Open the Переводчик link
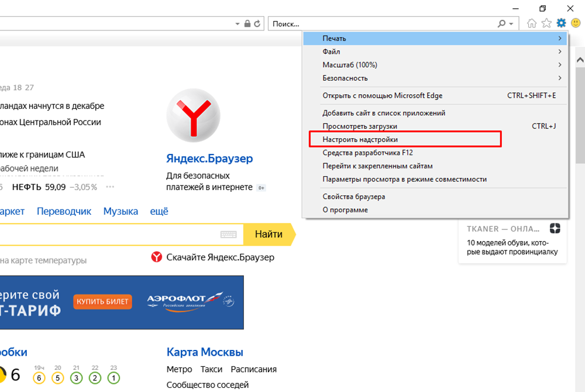 point(64,211)
